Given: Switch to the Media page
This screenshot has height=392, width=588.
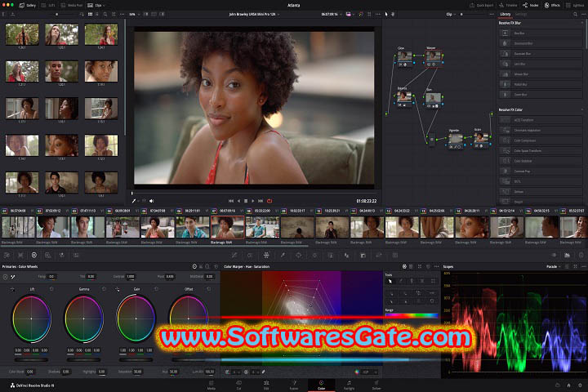Looking at the screenshot, I should tap(212, 385).
